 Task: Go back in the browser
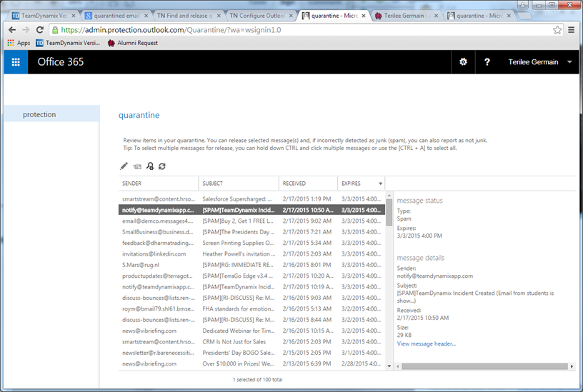click(12, 30)
